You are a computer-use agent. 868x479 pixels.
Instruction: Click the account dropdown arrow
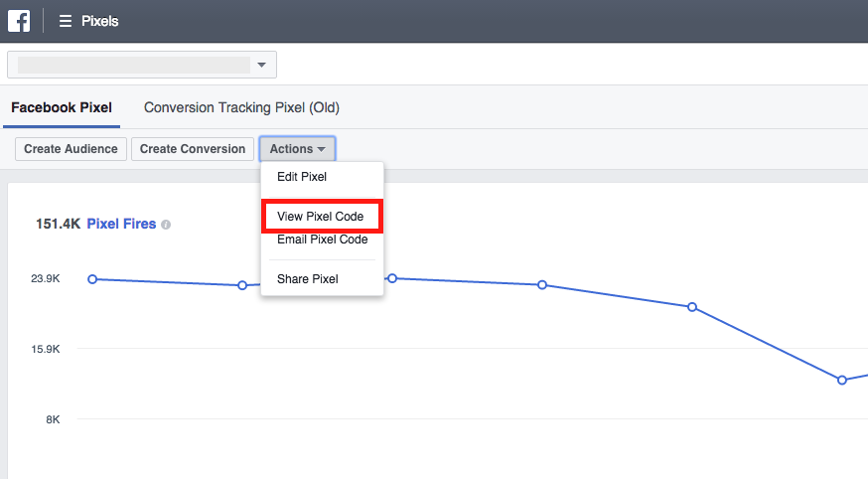tap(261, 66)
